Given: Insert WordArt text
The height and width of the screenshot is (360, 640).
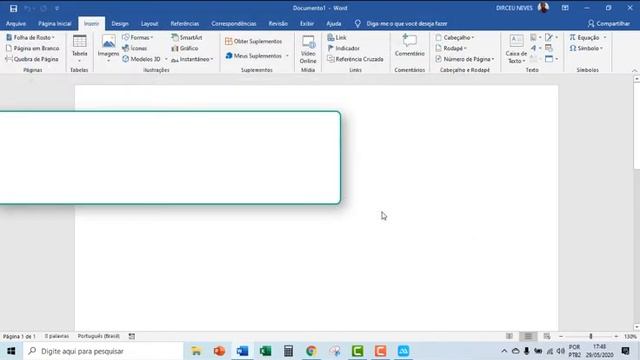Looking at the screenshot, I should [535, 48].
